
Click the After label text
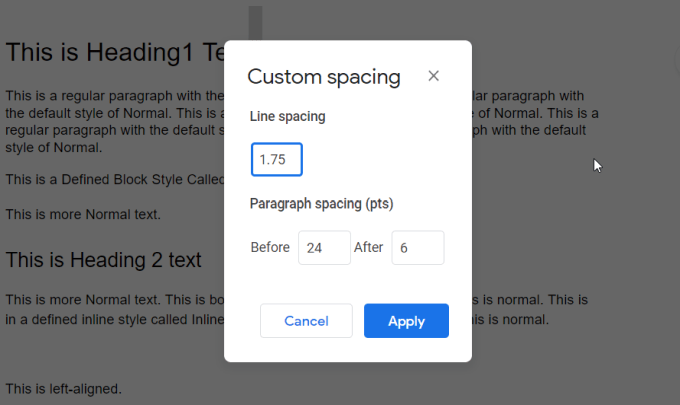[x=369, y=248]
